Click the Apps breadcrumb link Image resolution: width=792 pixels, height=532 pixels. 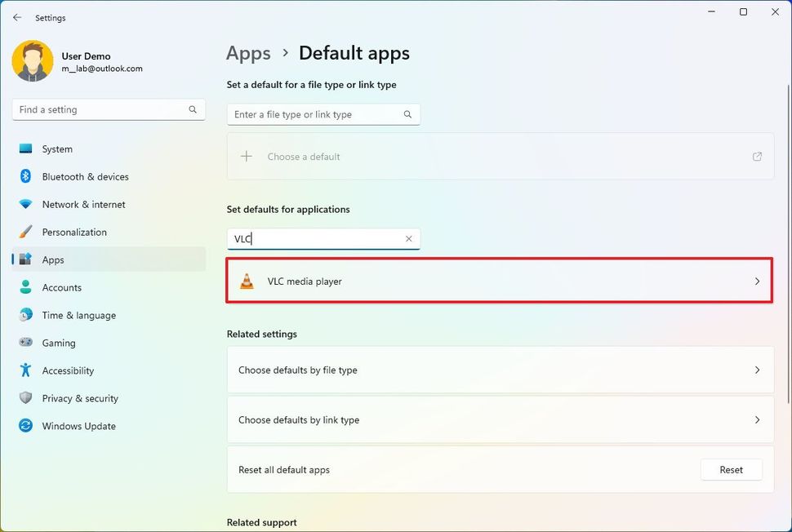248,53
